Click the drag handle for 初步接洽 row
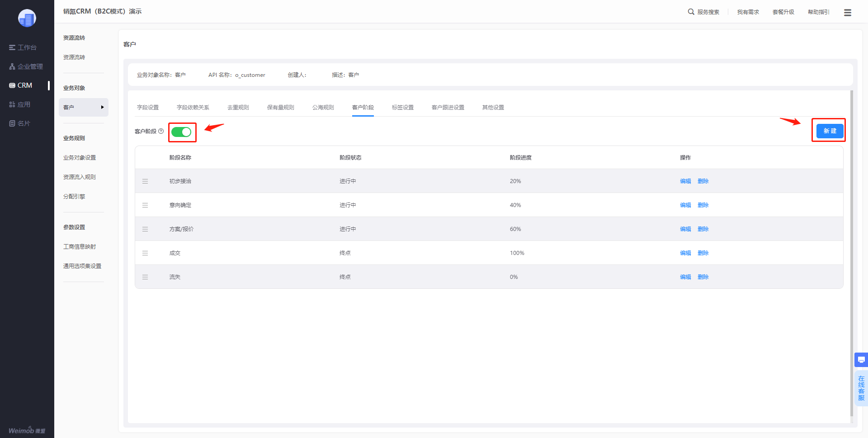Image resolution: width=868 pixels, height=438 pixels. point(145,181)
